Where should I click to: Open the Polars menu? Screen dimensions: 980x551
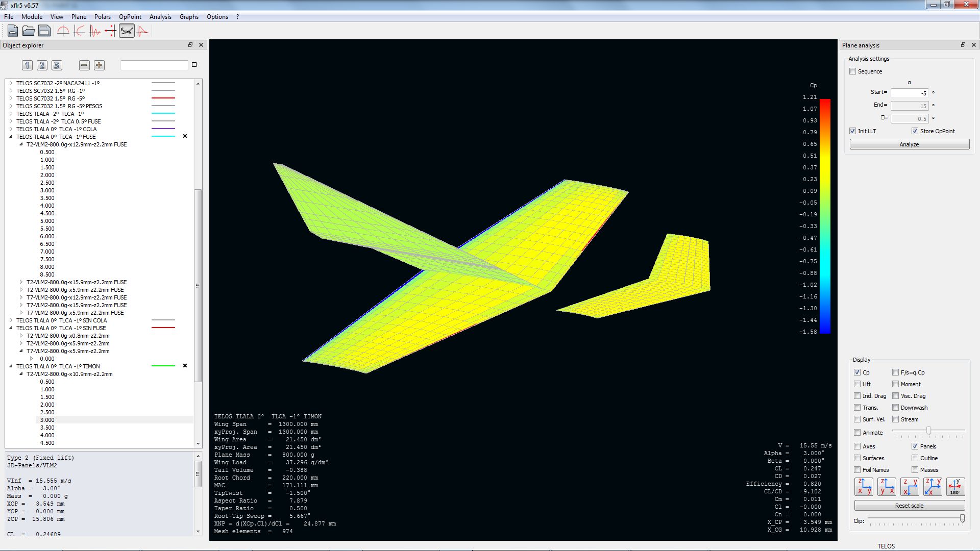[102, 17]
